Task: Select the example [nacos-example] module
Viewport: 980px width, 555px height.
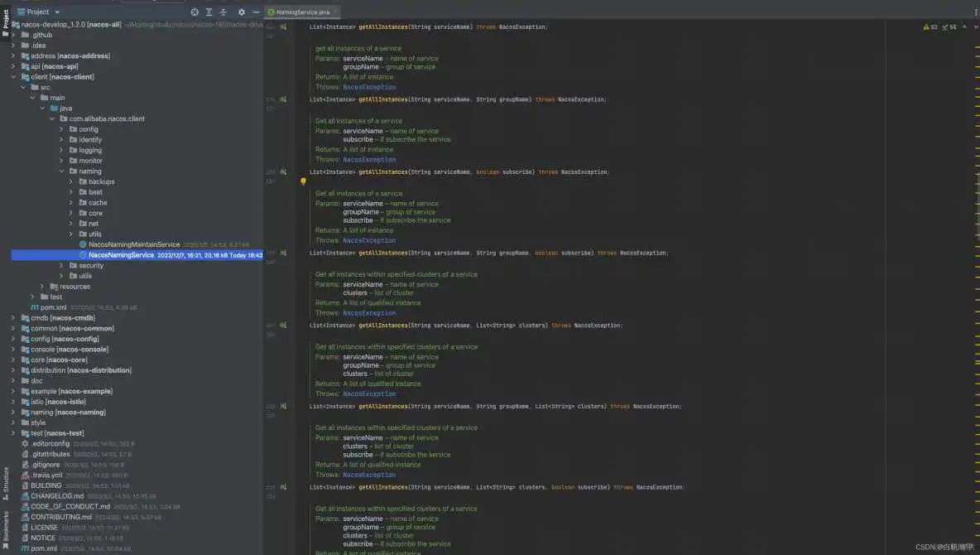Action: coord(72,391)
